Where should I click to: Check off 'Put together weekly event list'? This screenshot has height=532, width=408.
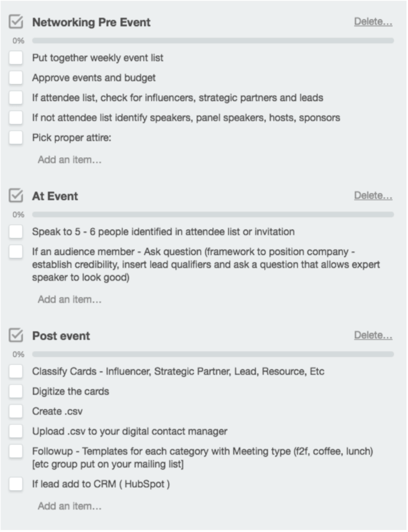pos(16,57)
